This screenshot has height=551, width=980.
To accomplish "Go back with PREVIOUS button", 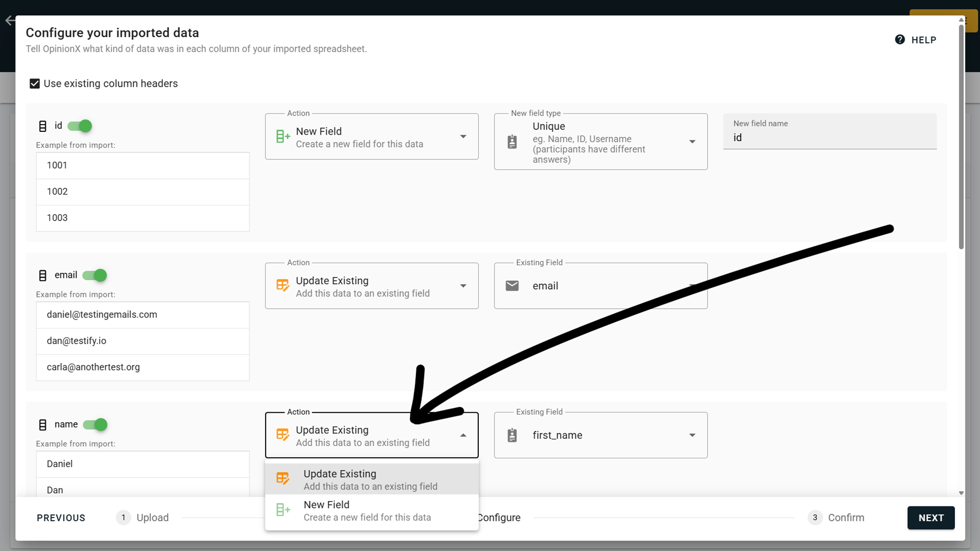I will click(61, 518).
